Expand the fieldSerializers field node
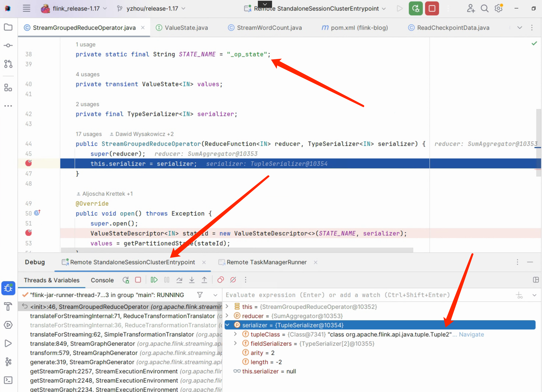542x392 pixels. point(235,343)
